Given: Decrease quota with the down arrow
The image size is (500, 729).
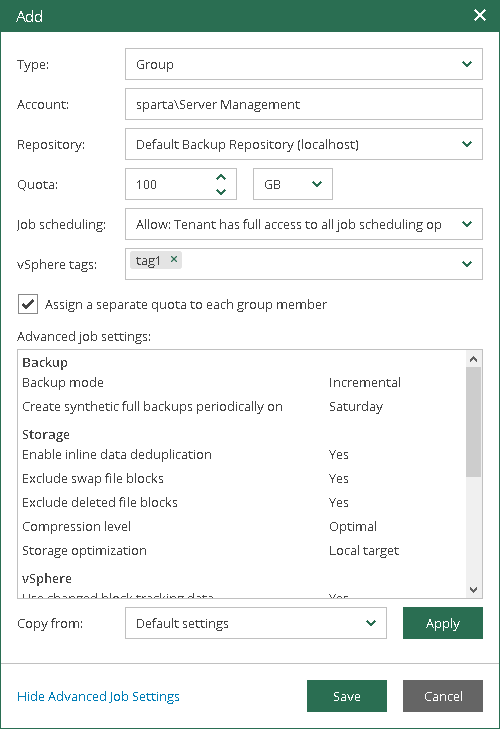Looking at the screenshot, I should tap(221, 192).
